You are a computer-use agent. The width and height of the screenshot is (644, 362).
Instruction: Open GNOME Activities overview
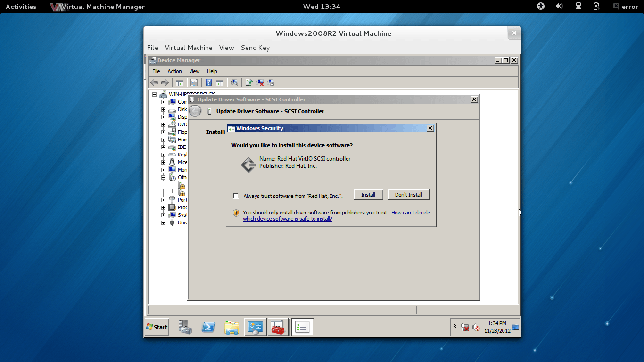(x=21, y=7)
